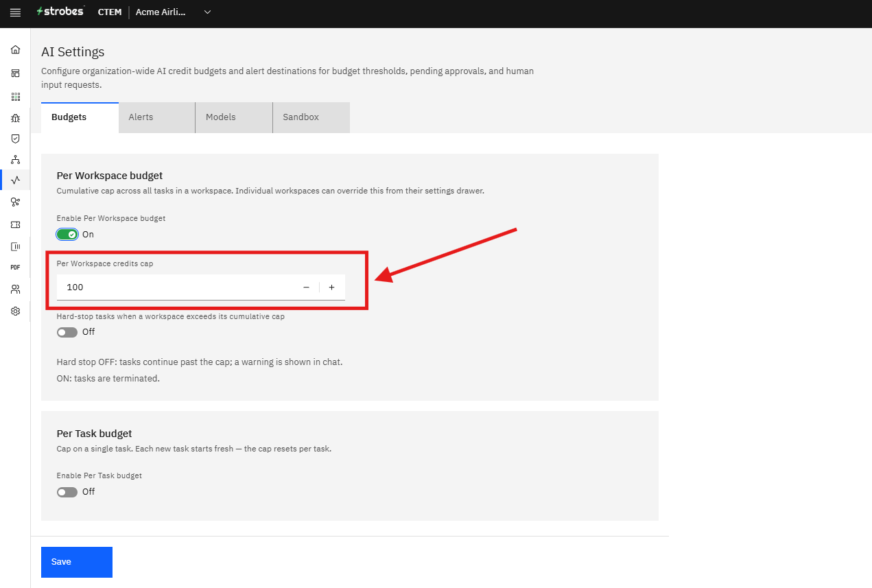
Task: Turn off Enable Per Workspace budget toggle
Action: (67, 235)
